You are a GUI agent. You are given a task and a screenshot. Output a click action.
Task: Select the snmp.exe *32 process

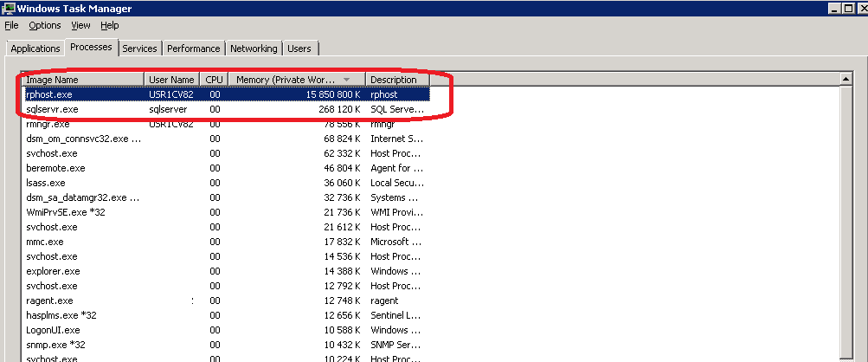227,345
